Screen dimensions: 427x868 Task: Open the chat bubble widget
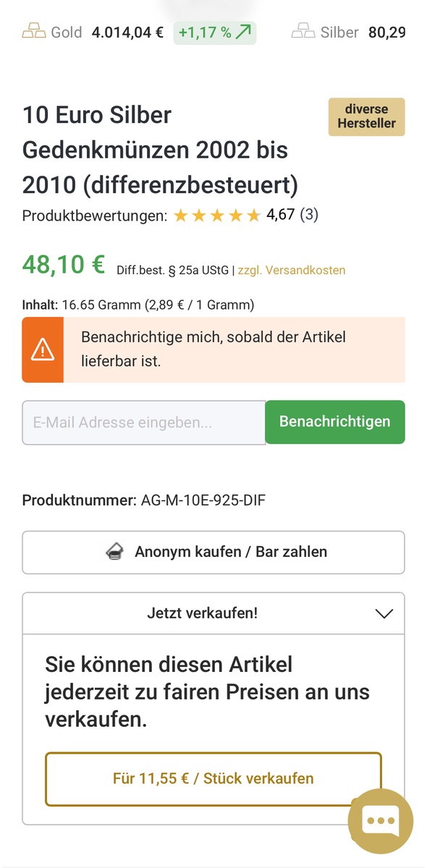click(381, 821)
